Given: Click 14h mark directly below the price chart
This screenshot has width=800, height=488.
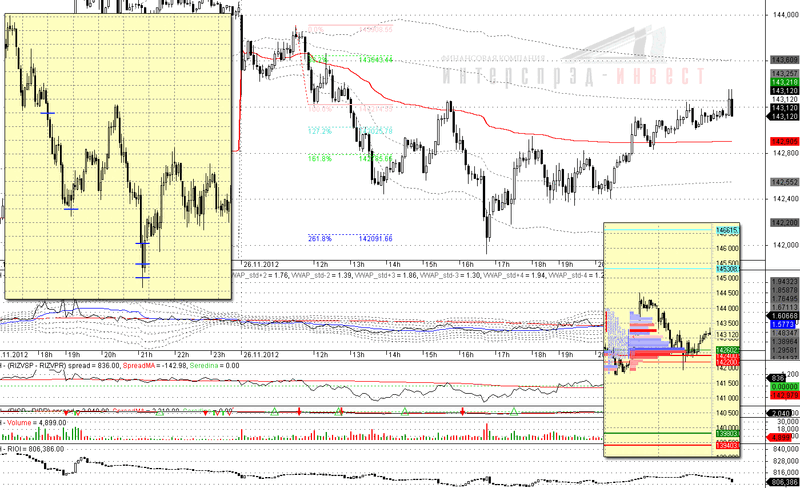Looking at the screenshot, I should point(394,264).
